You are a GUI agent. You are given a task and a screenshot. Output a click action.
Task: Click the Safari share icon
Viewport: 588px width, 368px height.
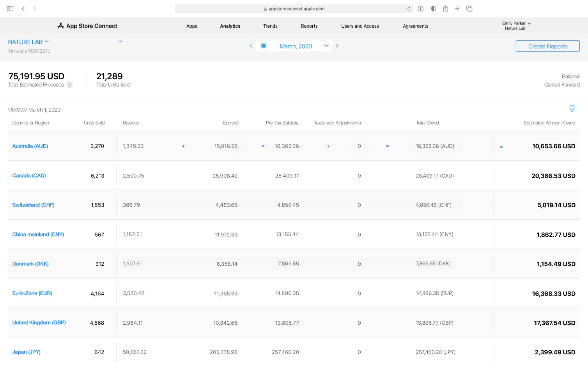(445, 8)
